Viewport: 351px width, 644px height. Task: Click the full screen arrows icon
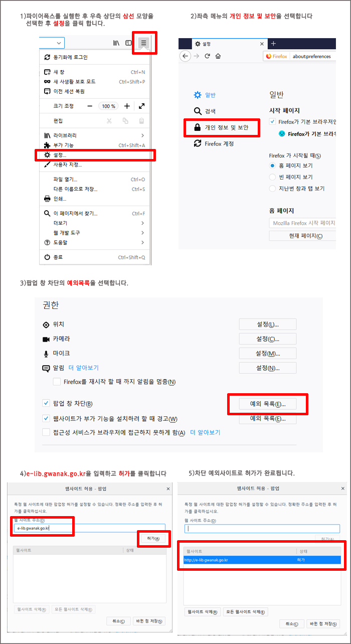click(142, 106)
